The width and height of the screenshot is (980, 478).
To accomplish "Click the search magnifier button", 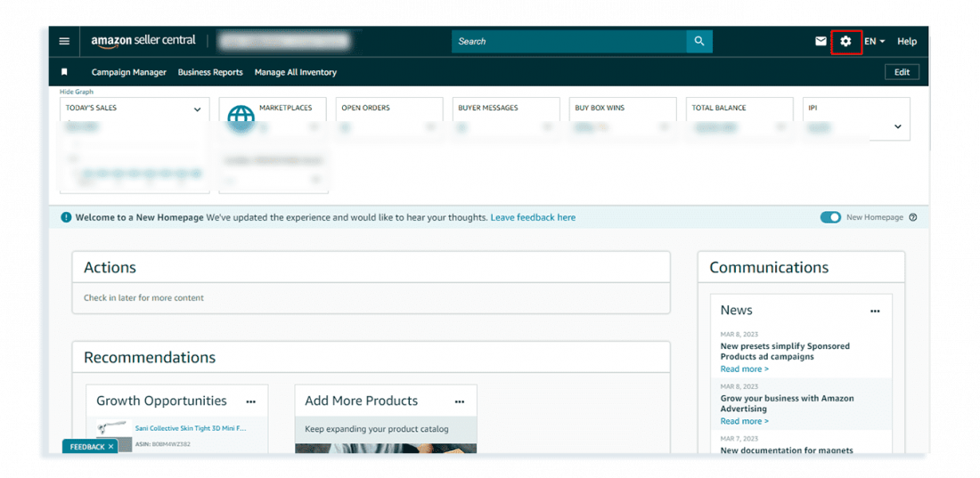I will coord(699,41).
